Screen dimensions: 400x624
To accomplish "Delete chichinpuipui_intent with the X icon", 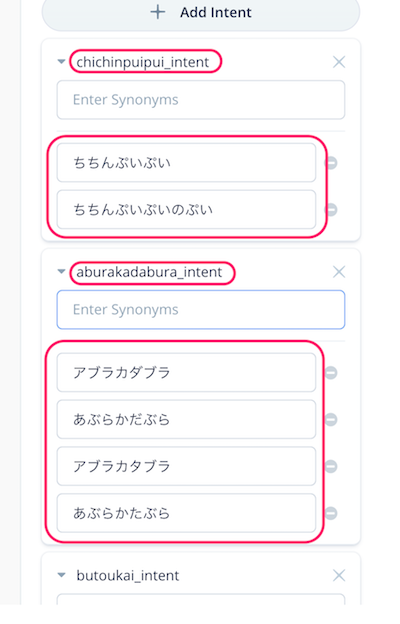I will click(x=339, y=62).
